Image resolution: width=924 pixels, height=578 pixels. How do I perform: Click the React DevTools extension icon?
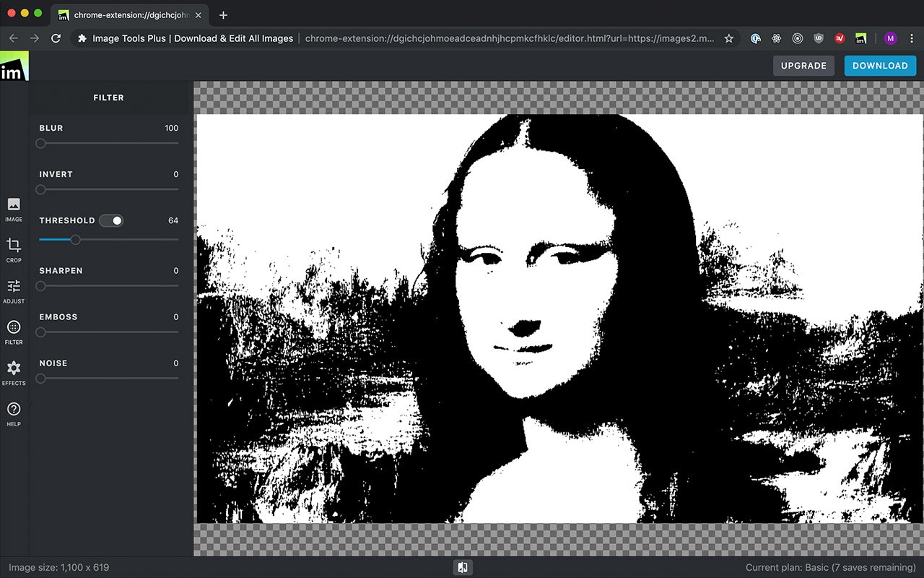click(x=777, y=38)
